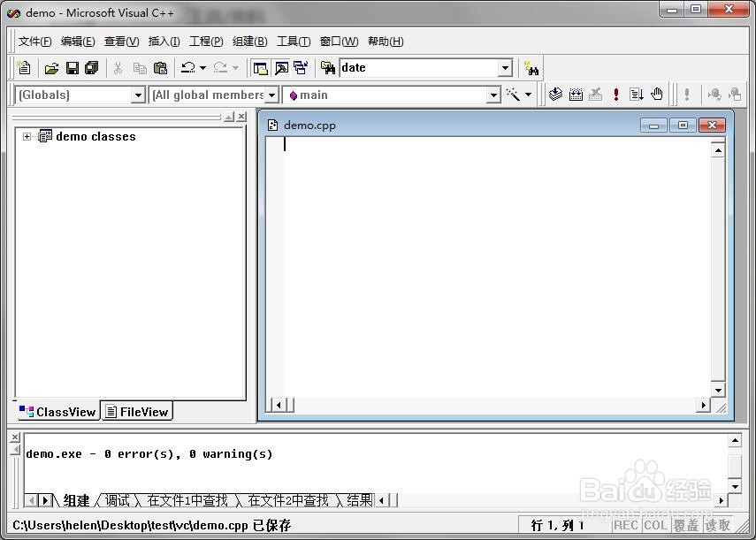Switch to the 组建 output tab

(76, 501)
